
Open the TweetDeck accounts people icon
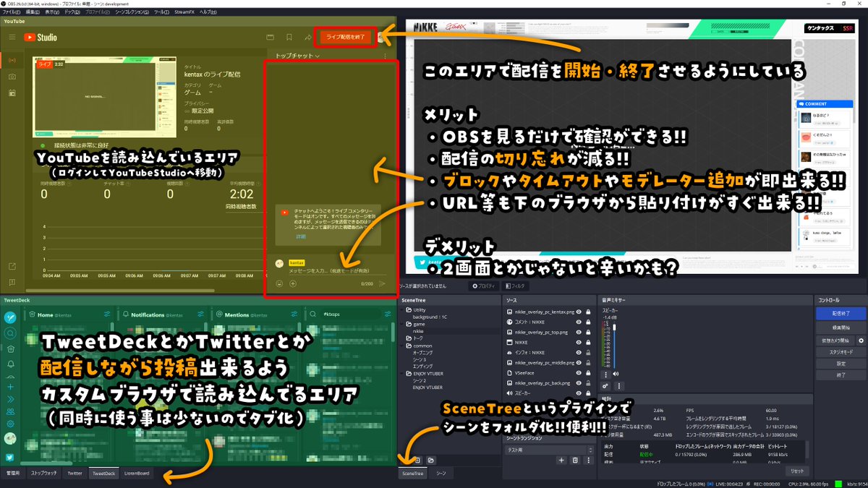pyautogui.click(x=10, y=411)
